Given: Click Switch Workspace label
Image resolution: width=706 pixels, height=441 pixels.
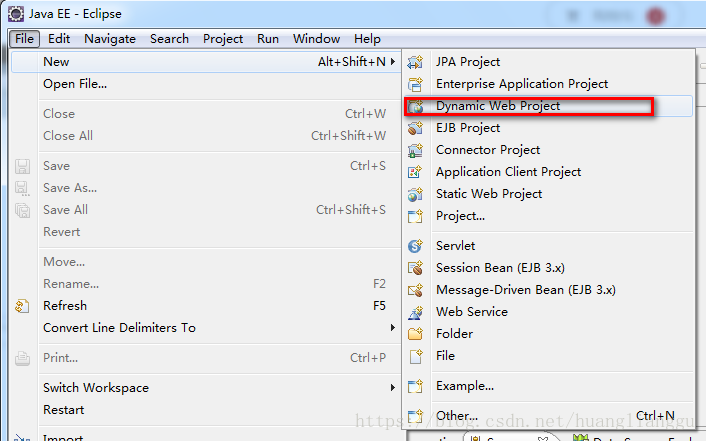Looking at the screenshot, I should point(96,388).
